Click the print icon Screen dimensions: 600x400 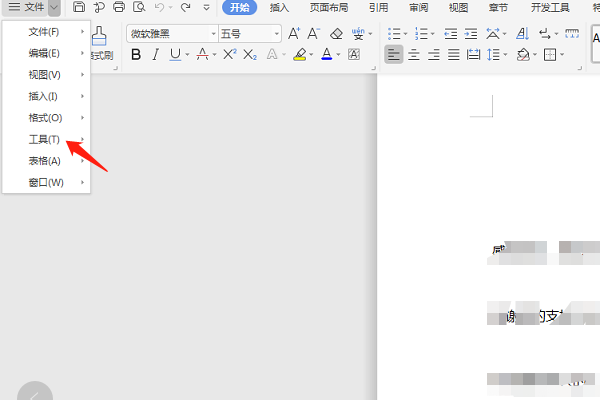tap(119, 7)
